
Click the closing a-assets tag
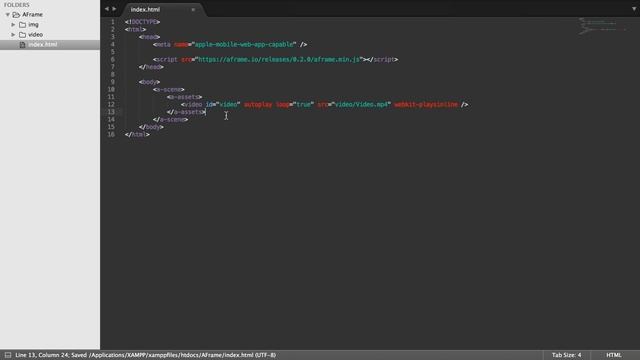click(186, 112)
